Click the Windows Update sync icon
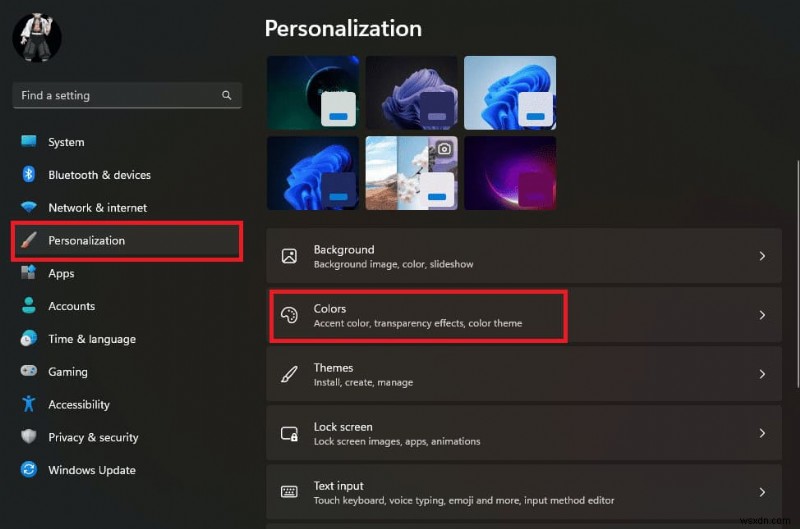Screen dimensions: 800x529 click(29, 469)
